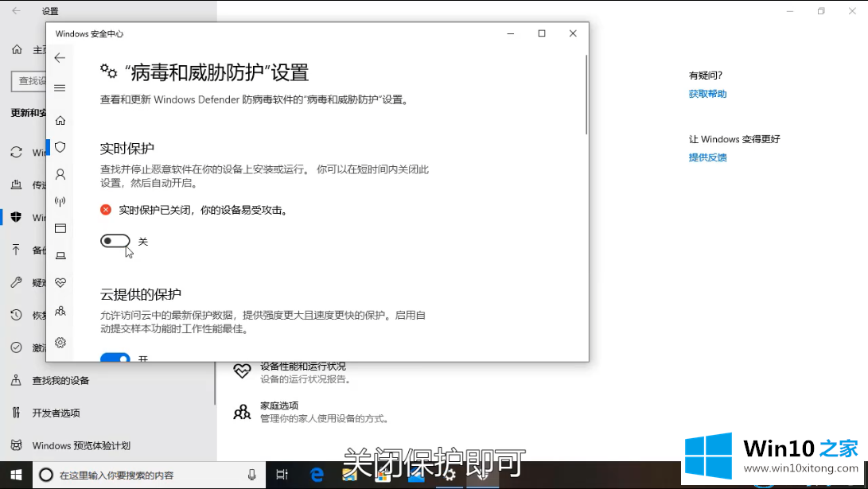This screenshot has height=489, width=868.
Task: Click 获取帮助 link
Action: coord(707,94)
